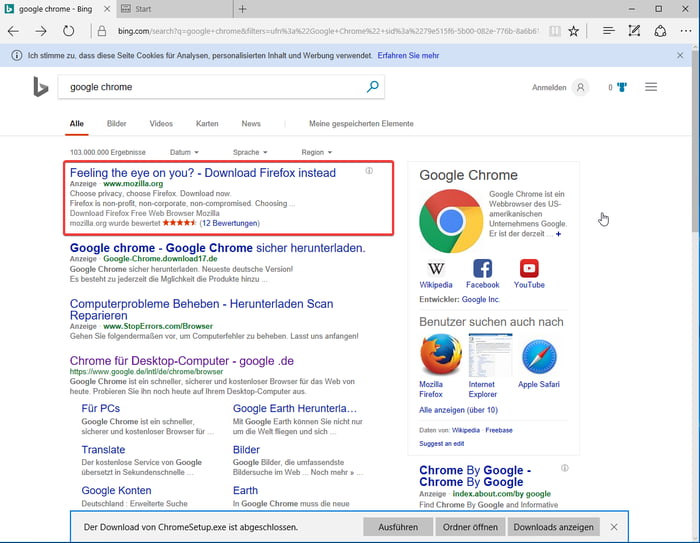Open Edge more actions ellipsis menu

click(x=686, y=31)
